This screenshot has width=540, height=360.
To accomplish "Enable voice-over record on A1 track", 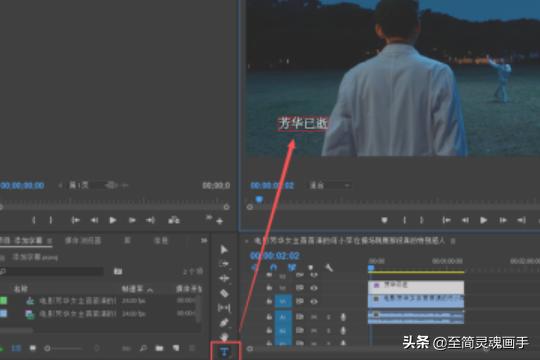I will [343, 317].
